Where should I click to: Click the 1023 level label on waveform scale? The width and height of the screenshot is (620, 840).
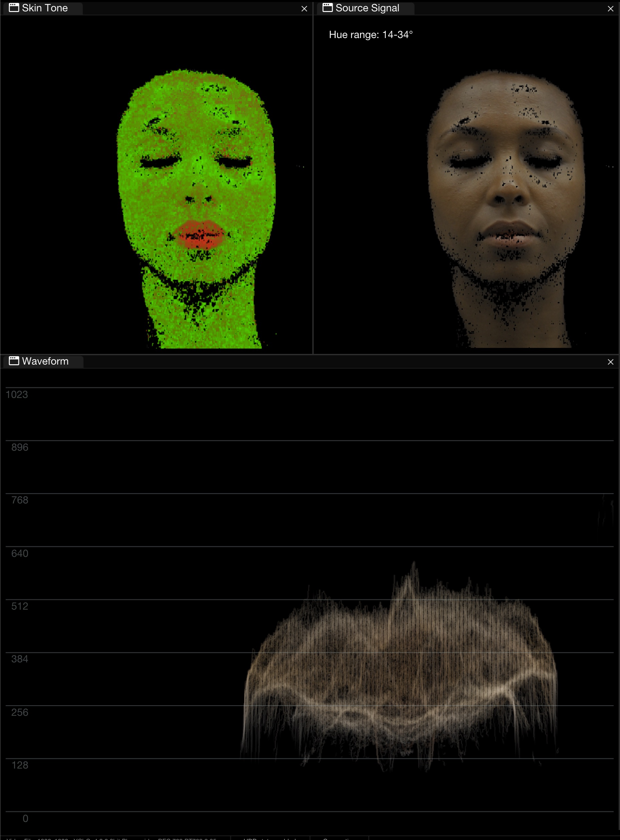point(17,394)
